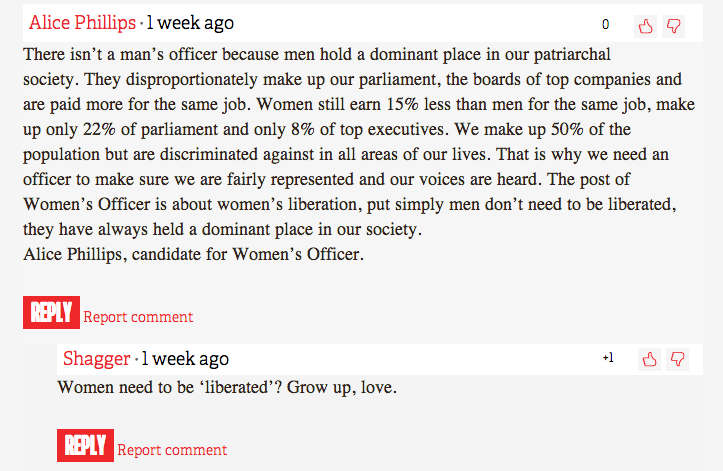Reply to Alice Phillips' comment

pos(51,314)
